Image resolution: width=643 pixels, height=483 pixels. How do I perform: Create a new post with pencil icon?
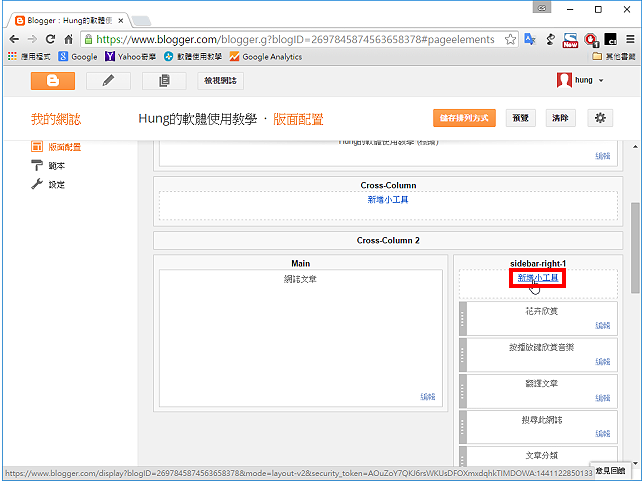[108, 80]
